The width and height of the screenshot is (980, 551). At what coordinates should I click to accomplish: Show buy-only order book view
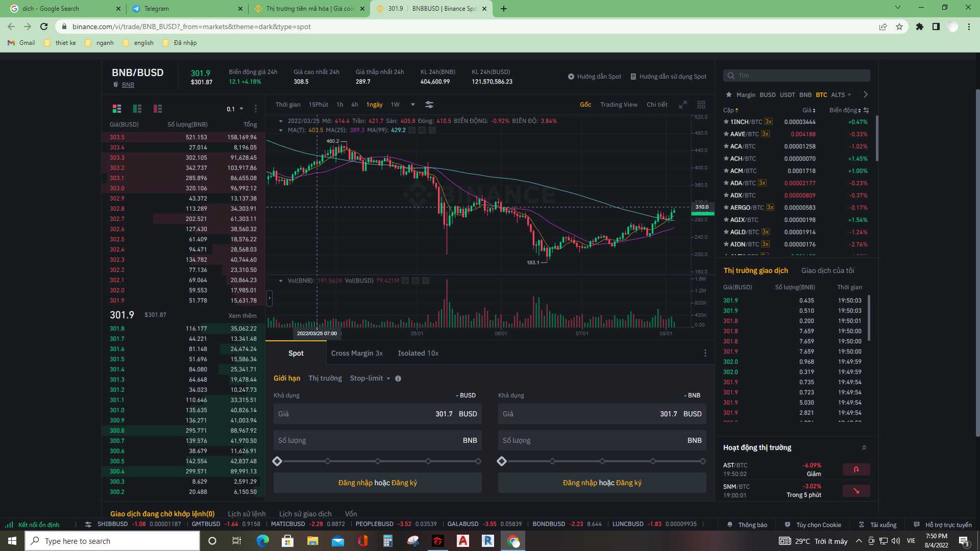[137, 109]
